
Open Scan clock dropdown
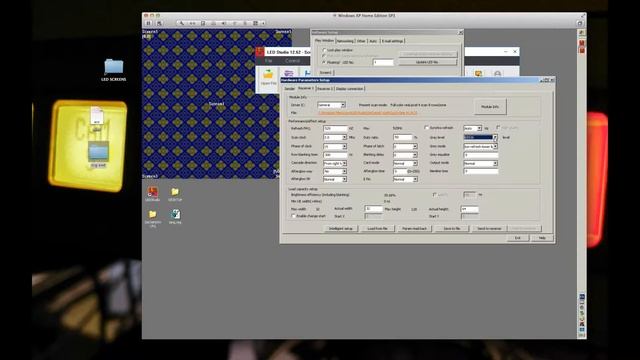335,138
